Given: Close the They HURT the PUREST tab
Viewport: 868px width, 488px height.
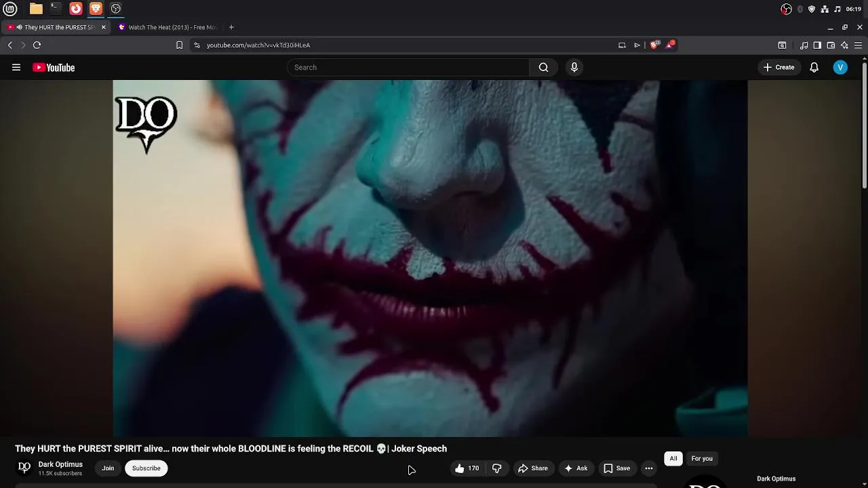Looking at the screenshot, I should pyautogui.click(x=103, y=27).
